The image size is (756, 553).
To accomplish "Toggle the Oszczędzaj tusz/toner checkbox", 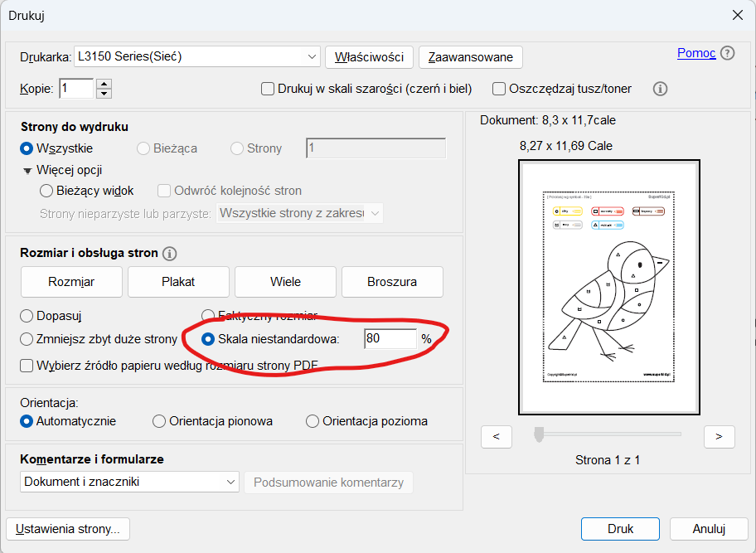I will (x=499, y=89).
